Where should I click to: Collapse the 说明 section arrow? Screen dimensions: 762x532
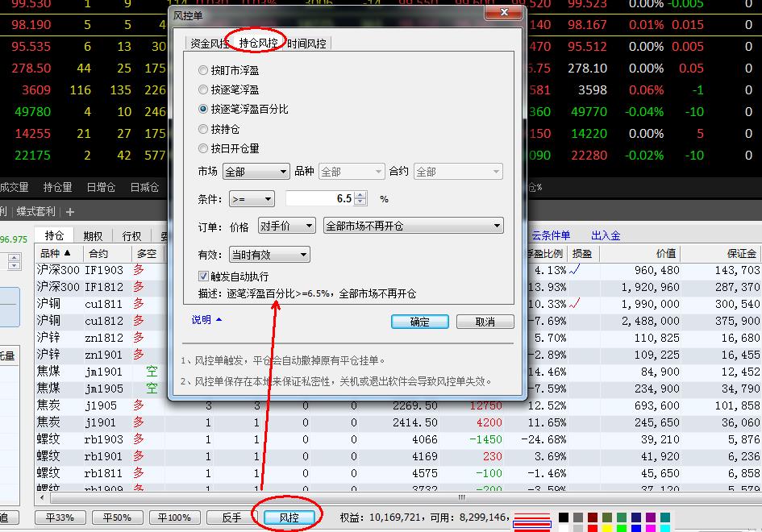coord(219,320)
